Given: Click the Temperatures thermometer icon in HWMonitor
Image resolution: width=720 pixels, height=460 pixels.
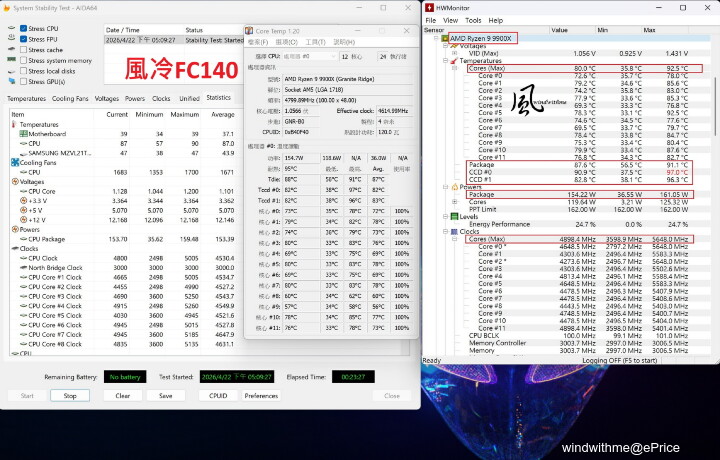Looking at the screenshot, I should [x=454, y=61].
